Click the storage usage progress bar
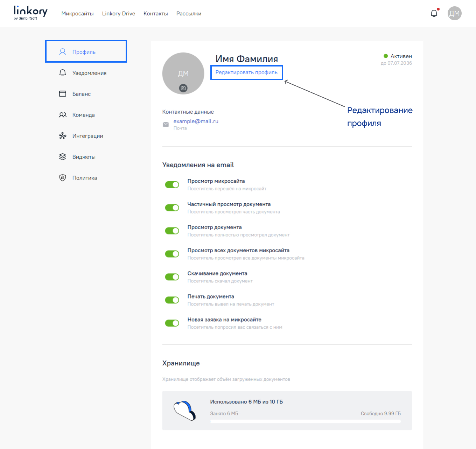476x449 pixels. tap(305, 422)
